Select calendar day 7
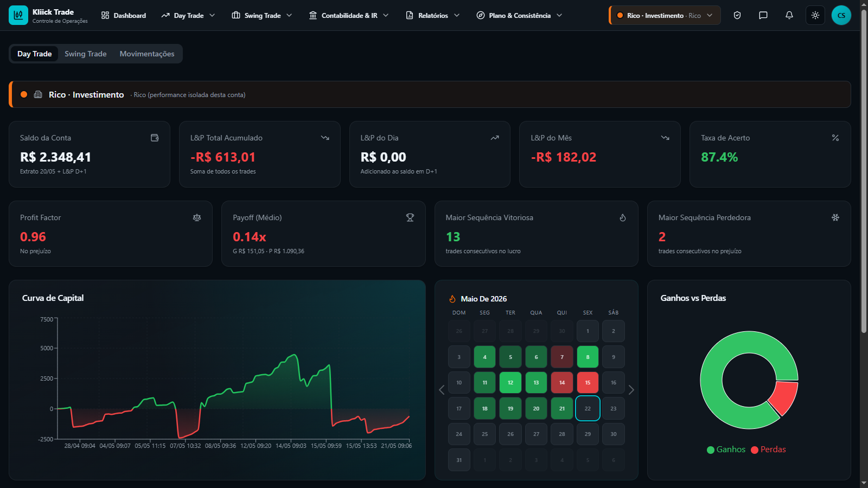Screen dimensions: 868x488 [562, 357]
